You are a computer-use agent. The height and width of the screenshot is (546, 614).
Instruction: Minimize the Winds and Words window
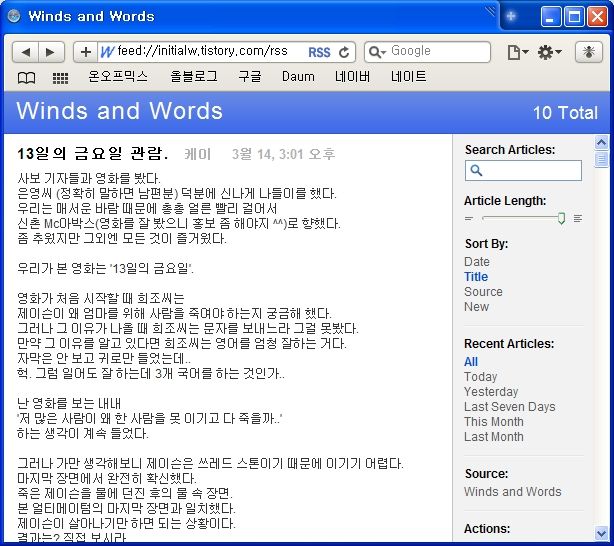coord(551,17)
